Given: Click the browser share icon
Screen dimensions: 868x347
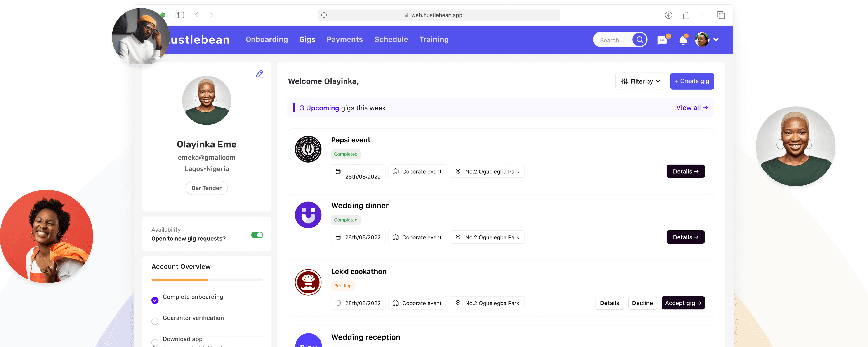Looking at the screenshot, I should (686, 15).
